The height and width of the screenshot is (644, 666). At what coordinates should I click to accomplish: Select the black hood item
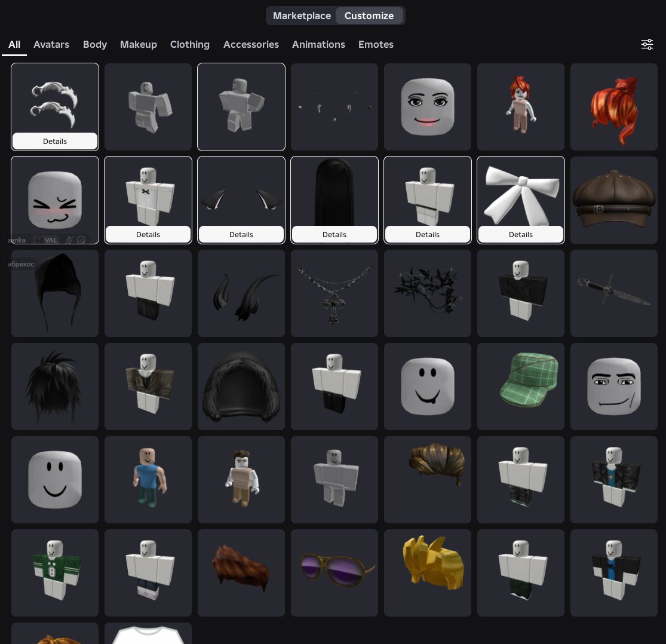[x=55, y=293]
